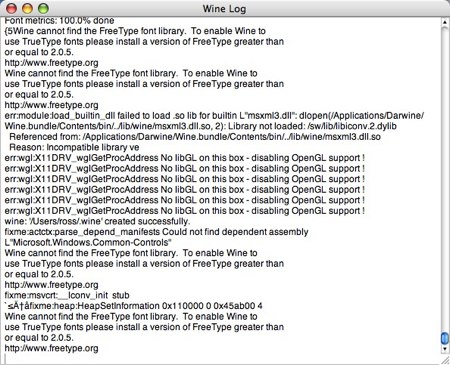Screen dimensions: 450x365
Task: Click the "wine: '/Users/ross/.wine' created successfully" line
Action: tap(97, 221)
